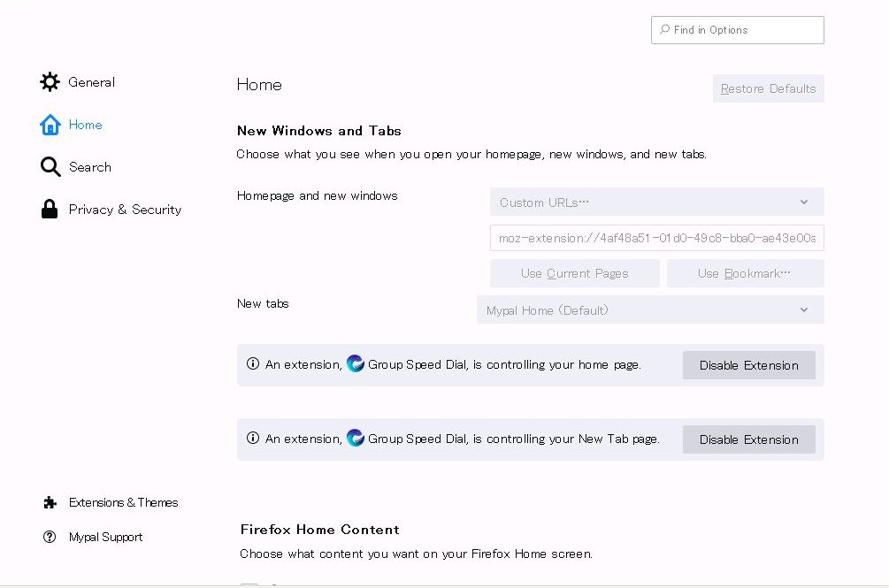Click Use Current Pages
The image size is (889, 588).
click(x=574, y=273)
